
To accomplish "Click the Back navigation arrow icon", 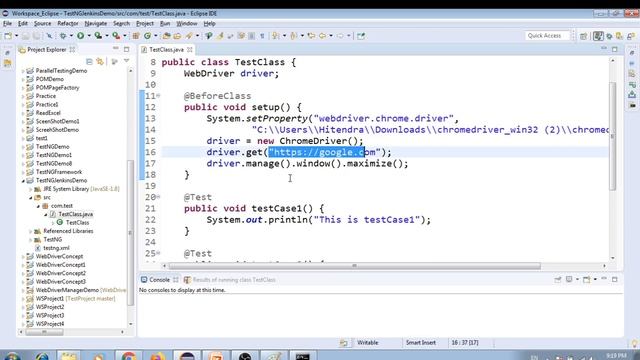I will click(x=322, y=36).
